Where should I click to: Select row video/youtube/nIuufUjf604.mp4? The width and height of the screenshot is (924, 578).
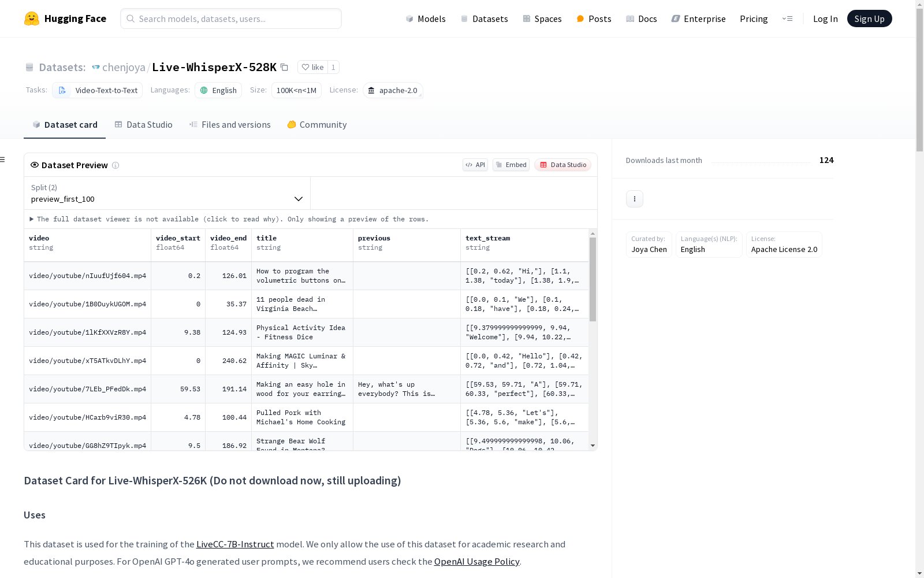pos(306,276)
